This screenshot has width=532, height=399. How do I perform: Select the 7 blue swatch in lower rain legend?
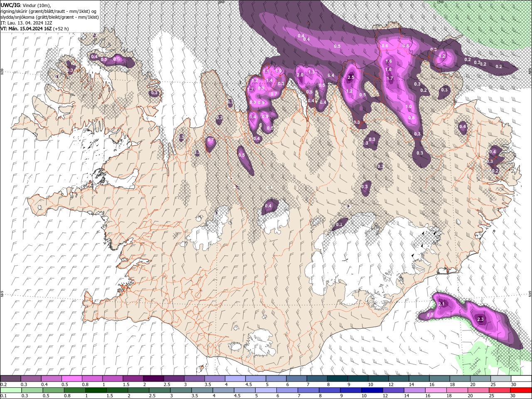308,390
